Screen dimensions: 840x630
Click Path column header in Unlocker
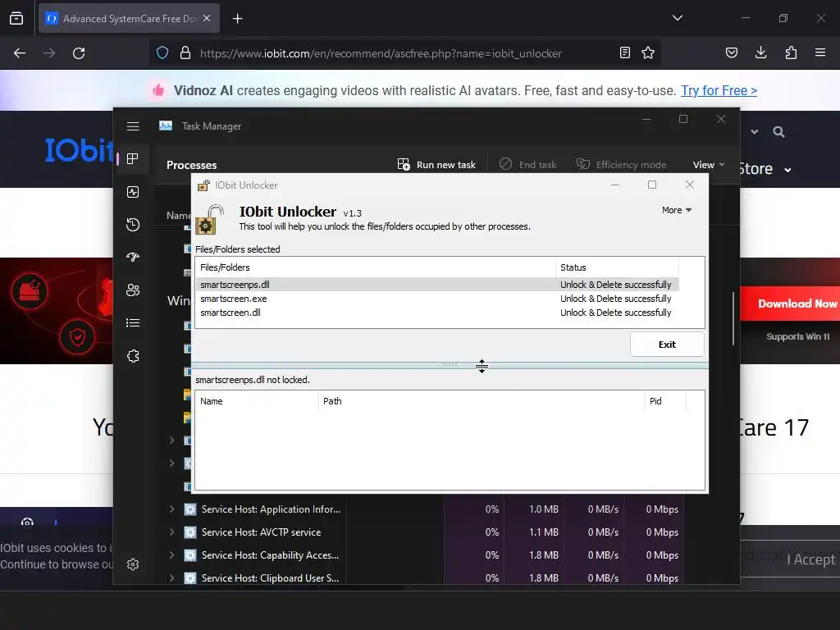point(482,401)
